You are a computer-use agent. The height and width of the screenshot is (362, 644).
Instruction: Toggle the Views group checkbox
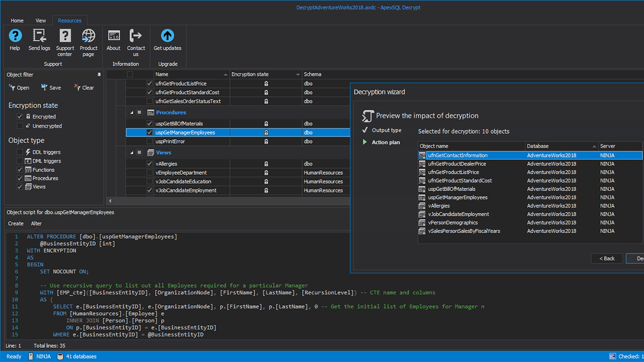click(x=139, y=153)
